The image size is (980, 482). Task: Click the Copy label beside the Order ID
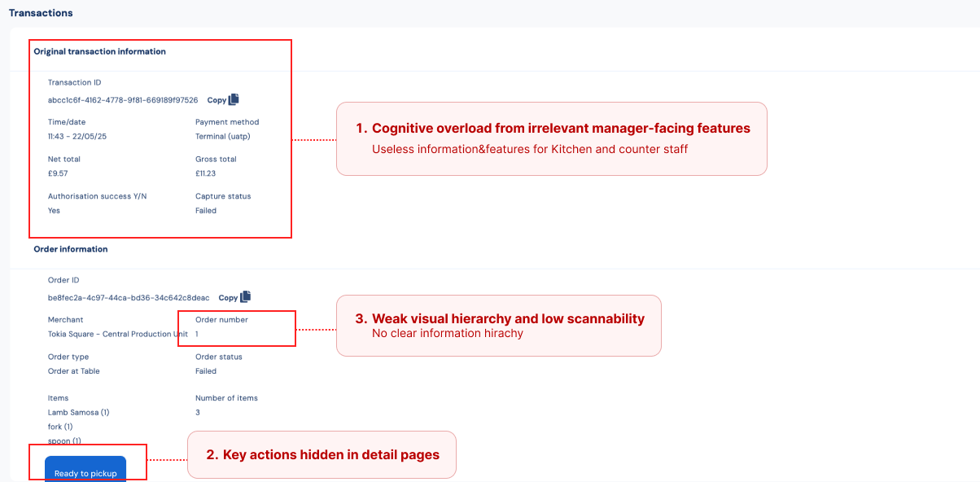point(229,298)
